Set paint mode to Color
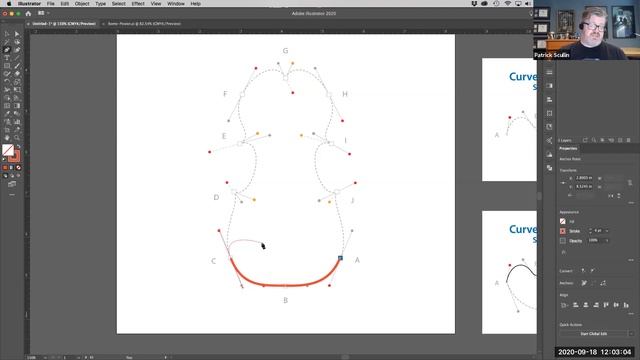Image resolution: width=640 pixels, height=360 pixels. click(5, 168)
